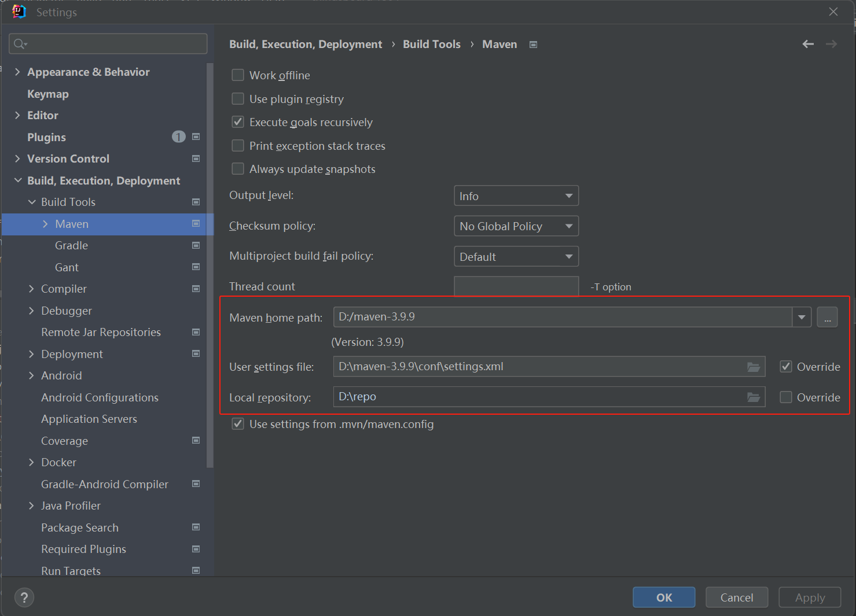Click the Local repository path field
Screen dimensions: 856x616
(549, 397)
